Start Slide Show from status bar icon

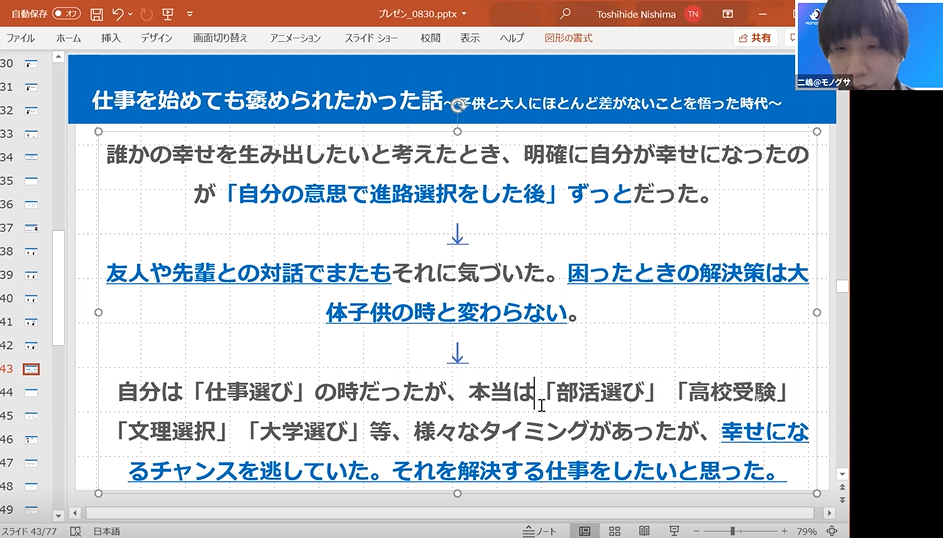point(674,531)
